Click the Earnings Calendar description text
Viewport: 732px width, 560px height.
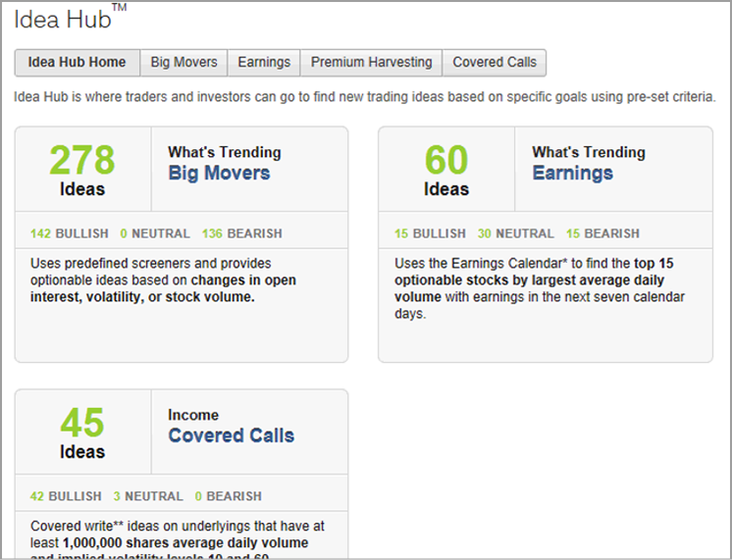pyautogui.click(x=540, y=288)
